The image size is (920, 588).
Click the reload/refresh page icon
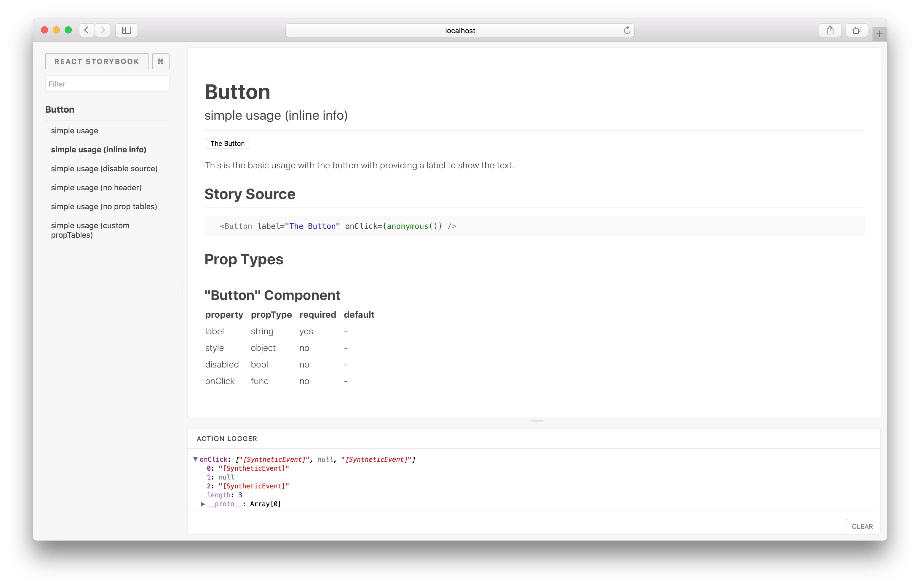coord(626,30)
